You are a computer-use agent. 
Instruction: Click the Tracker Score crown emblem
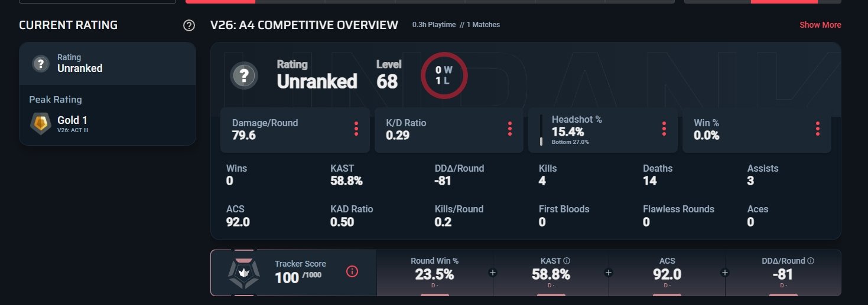[243, 273]
